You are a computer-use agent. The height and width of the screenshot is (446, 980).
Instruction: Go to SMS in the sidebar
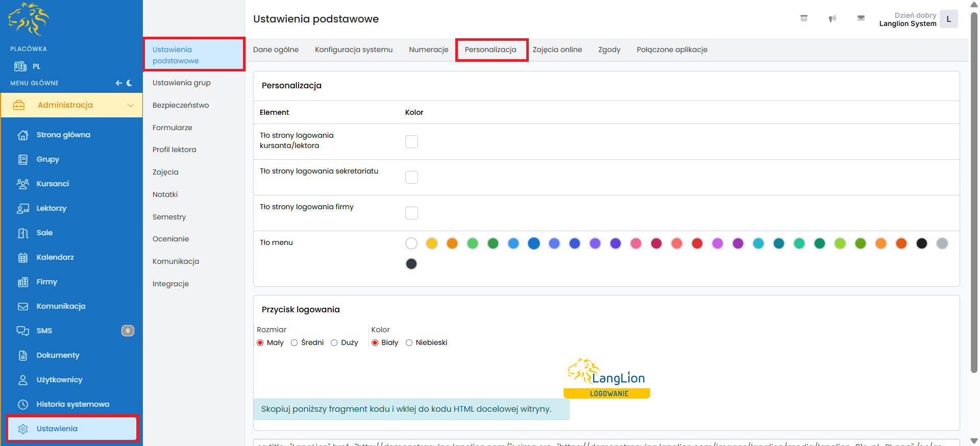click(44, 331)
